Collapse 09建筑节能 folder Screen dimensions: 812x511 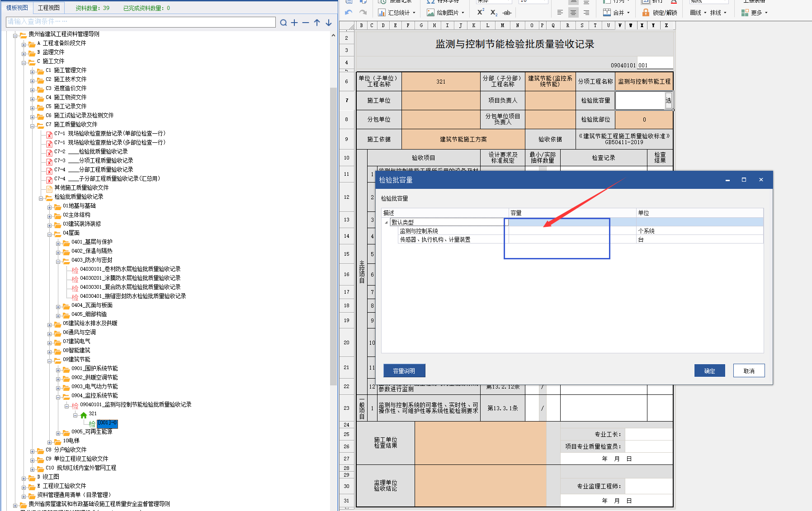click(x=49, y=361)
